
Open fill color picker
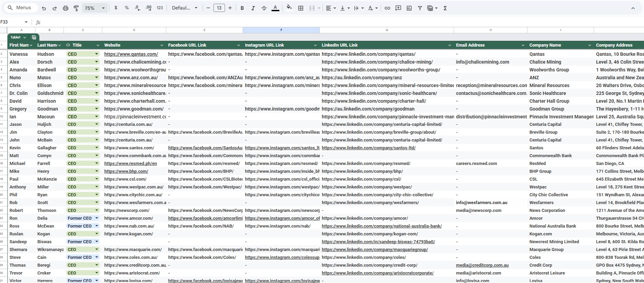[x=289, y=8]
